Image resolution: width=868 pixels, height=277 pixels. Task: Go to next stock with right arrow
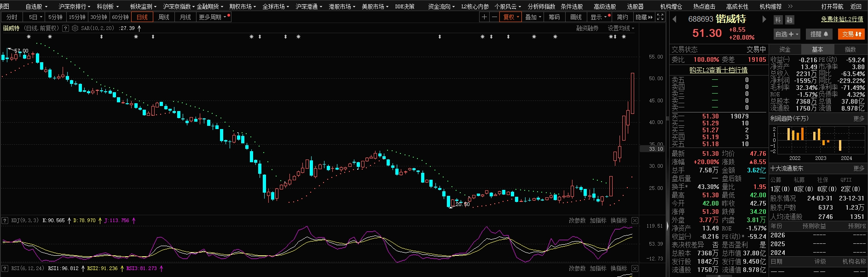point(764,19)
